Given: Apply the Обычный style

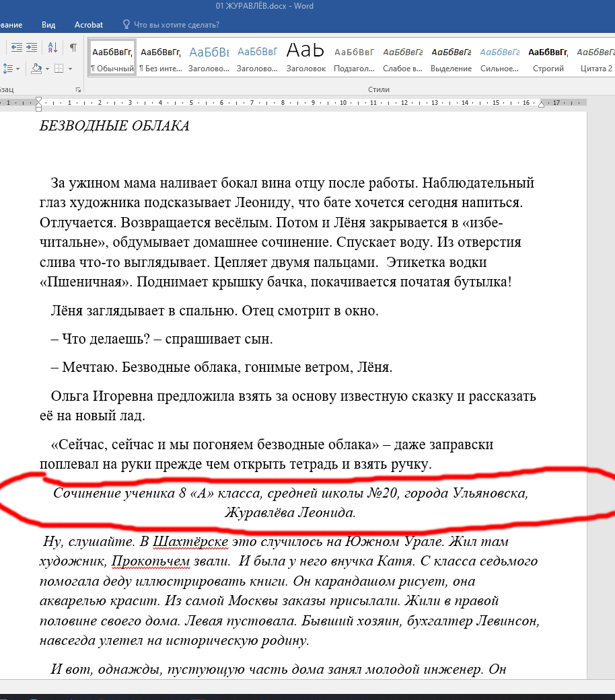Looking at the screenshot, I should click(x=112, y=58).
